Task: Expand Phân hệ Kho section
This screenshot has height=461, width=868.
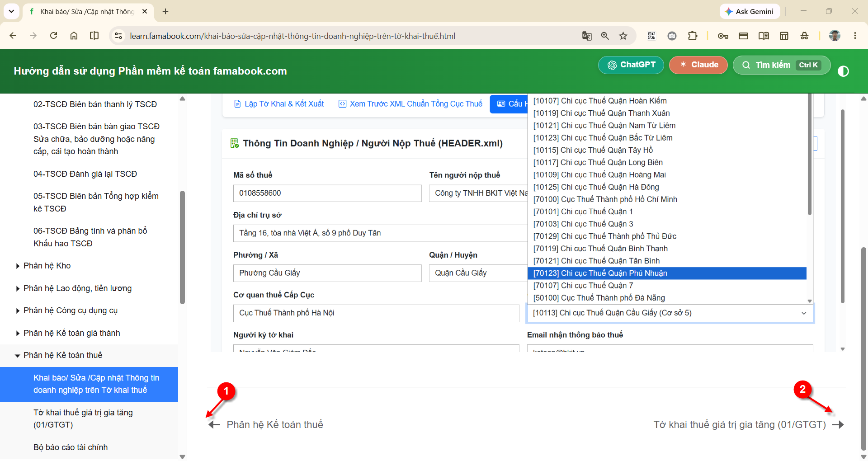Action: click(47, 266)
